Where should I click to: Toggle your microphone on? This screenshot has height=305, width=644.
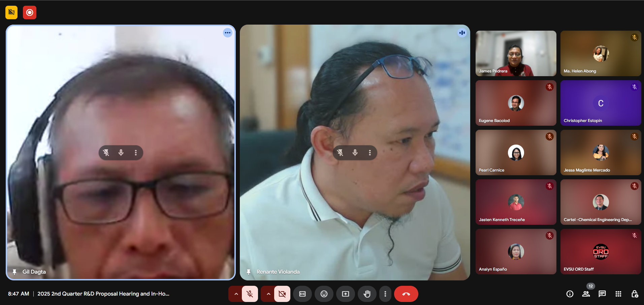coord(250,294)
